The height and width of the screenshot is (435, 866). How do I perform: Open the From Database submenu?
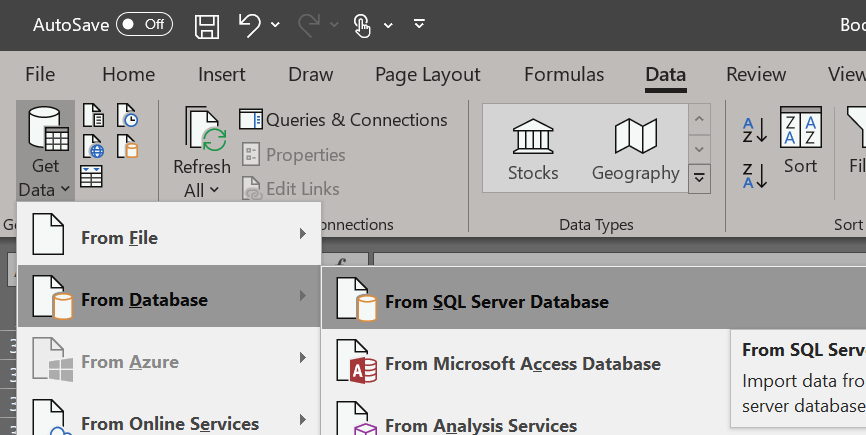169,296
